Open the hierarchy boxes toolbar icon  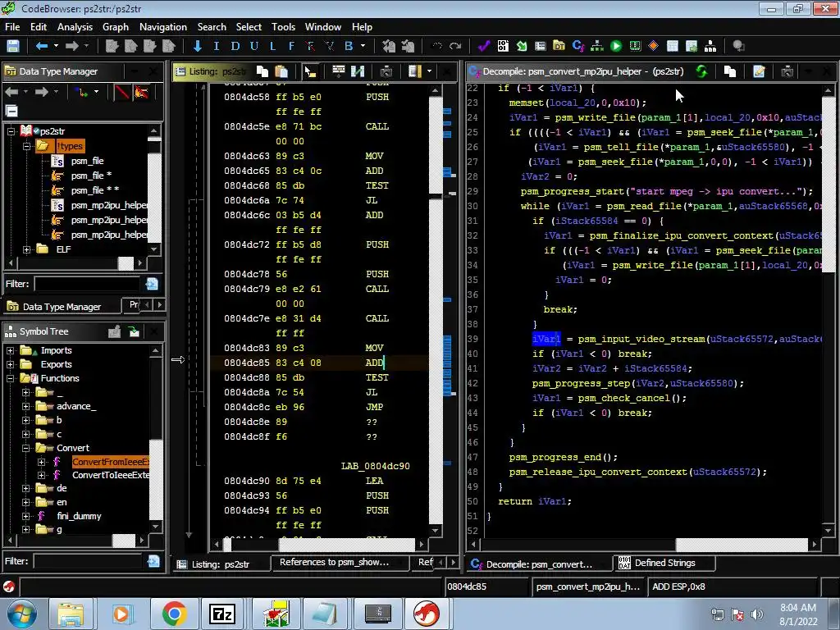(710, 46)
